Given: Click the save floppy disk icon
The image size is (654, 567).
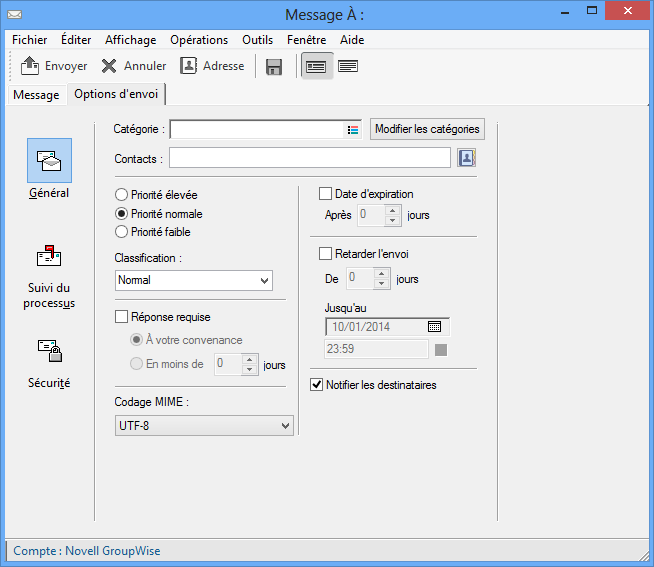Looking at the screenshot, I should pyautogui.click(x=274, y=67).
